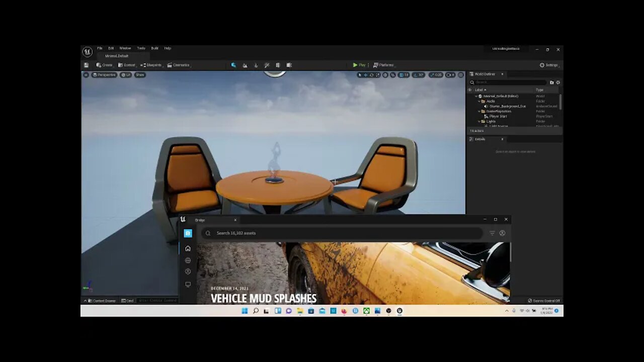The width and height of the screenshot is (644, 362).
Task: Sort outliner by Type column
Action: [540, 90]
